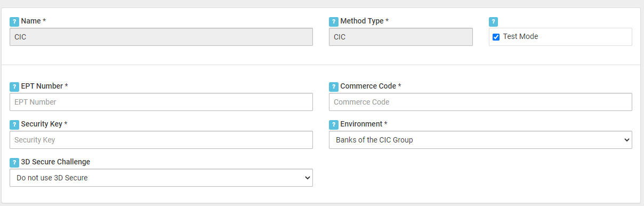Open the Environment dropdown
Viewport: 644px width, 206px height.
pos(480,140)
